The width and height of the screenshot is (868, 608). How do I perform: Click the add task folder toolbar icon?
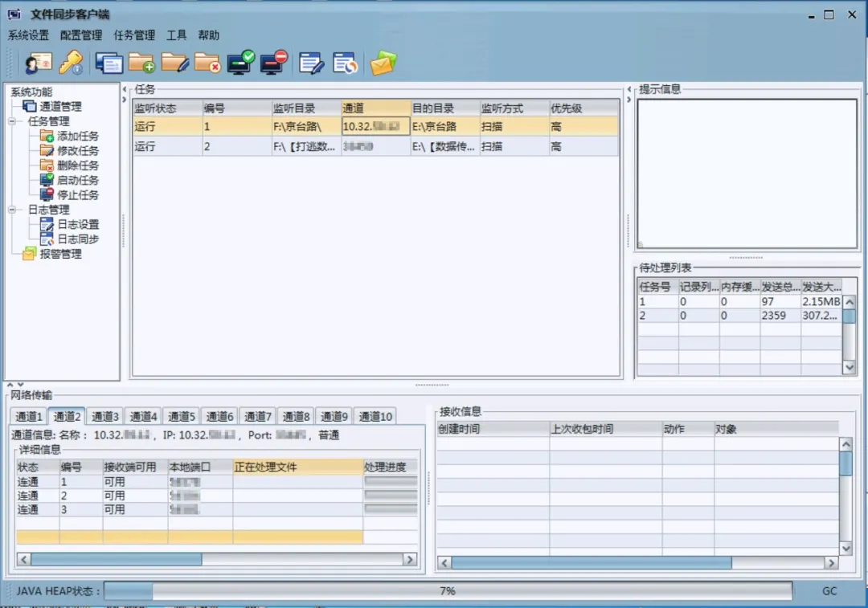pyautogui.click(x=141, y=63)
